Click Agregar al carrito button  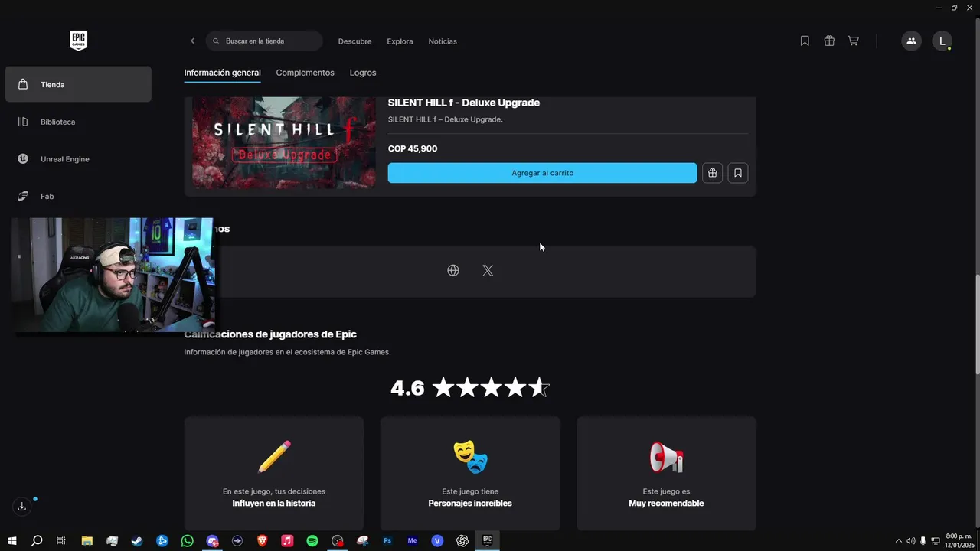[x=542, y=173]
